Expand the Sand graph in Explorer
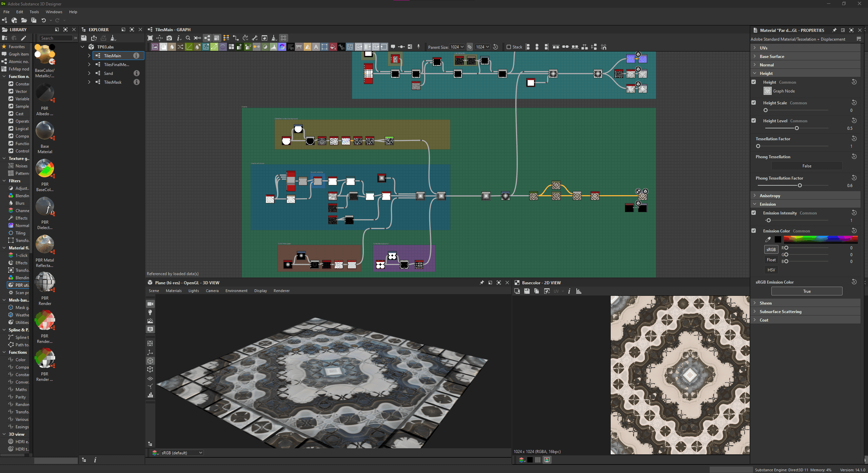 89,73
